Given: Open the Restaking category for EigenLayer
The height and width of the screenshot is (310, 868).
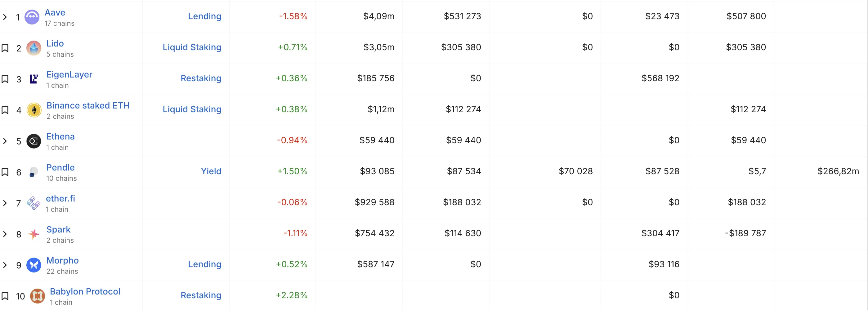Looking at the screenshot, I should point(201,78).
